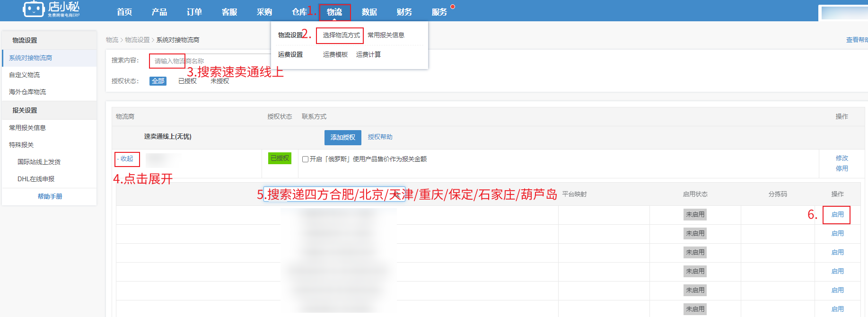Click the shipping method search field

coord(334,194)
